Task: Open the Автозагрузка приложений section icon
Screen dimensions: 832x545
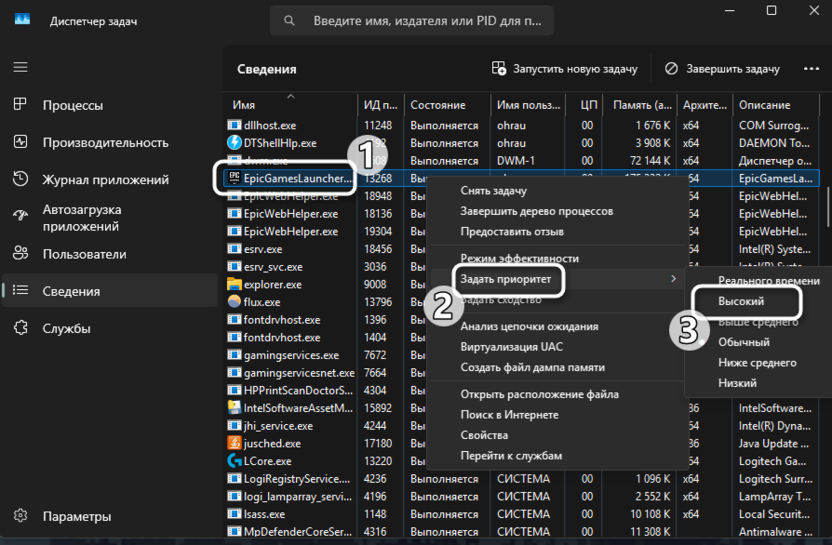Action: 20,215
